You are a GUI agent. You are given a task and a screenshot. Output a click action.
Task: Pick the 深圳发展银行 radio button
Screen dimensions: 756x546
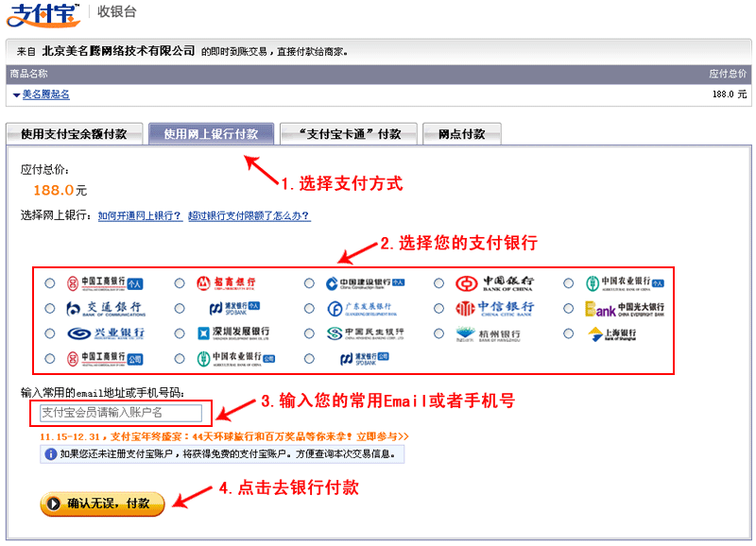tap(180, 333)
